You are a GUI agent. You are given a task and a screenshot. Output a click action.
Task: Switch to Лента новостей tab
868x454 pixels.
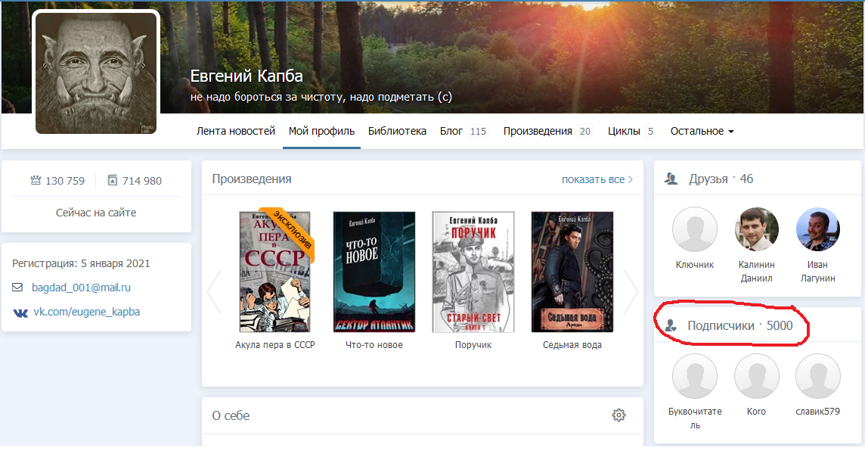(236, 131)
